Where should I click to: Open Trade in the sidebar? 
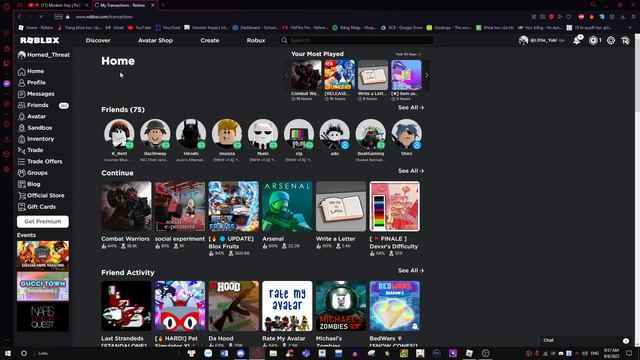(31, 150)
